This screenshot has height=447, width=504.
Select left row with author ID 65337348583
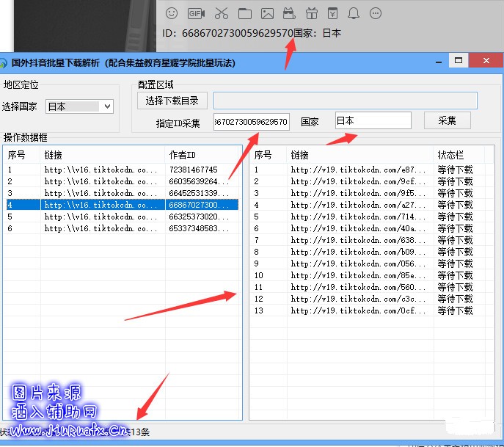pyautogui.click(x=122, y=228)
